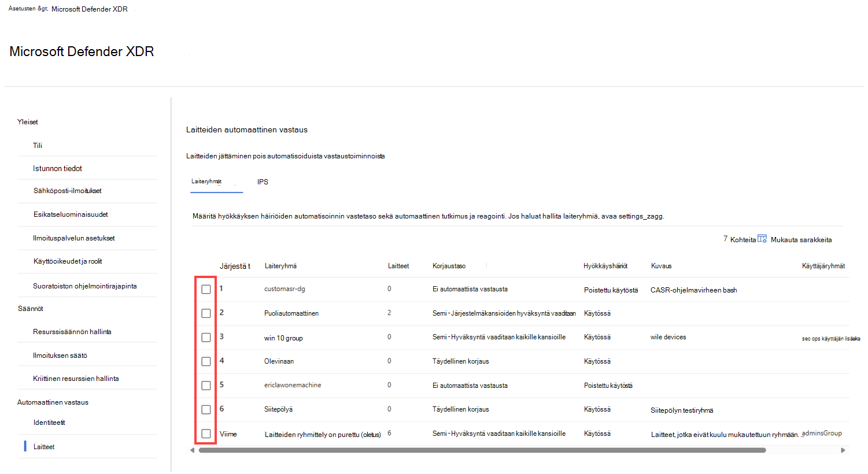Image resolution: width=868 pixels, height=474 pixels.
Task: Check the win 10 group row checkbox
Action: [206, 338]
